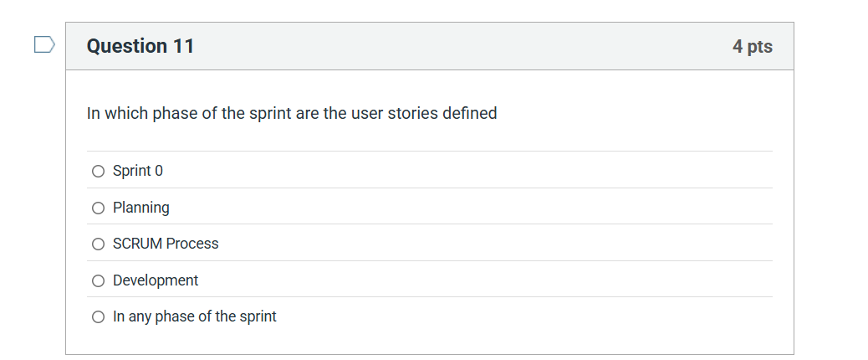Viewport: 868px width, 360px height.
Task: Click the 'Planning' answer label text
Action: [x=141, y=208]
